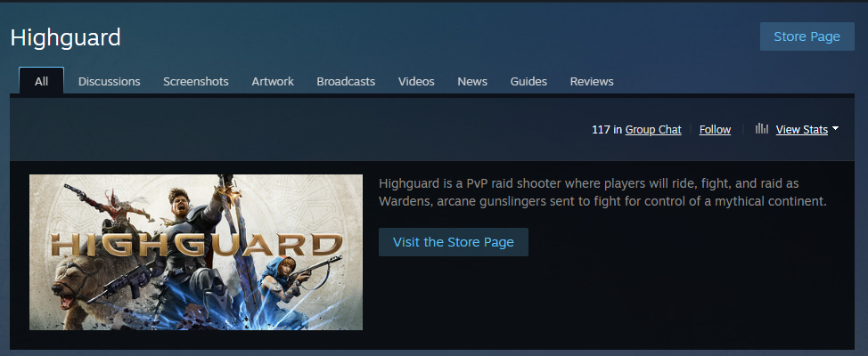Go to the Artwork tab
Viewport: 868px width, 356px height.
273,81
